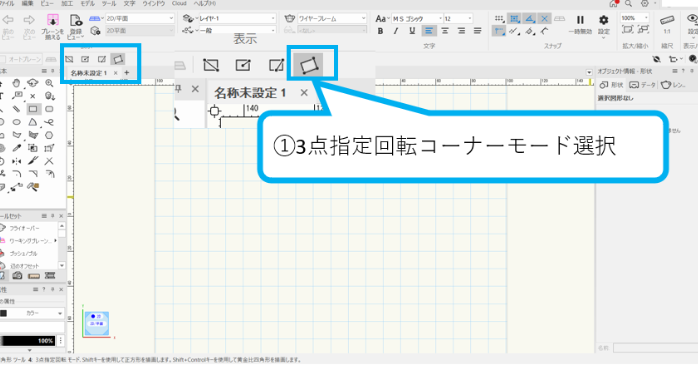Open the 100% zoom dropdown
The image size is (698, 365).
click(x=634, y=18)
